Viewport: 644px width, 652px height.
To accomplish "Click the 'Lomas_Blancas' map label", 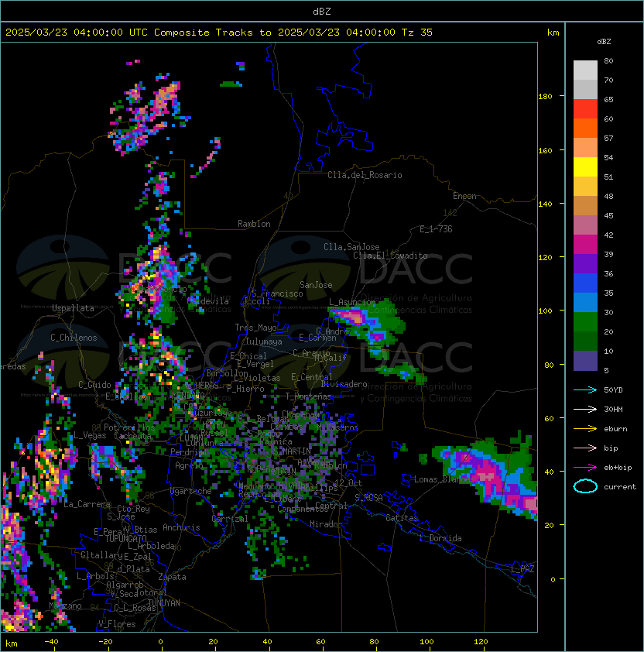I will point(444,479).
